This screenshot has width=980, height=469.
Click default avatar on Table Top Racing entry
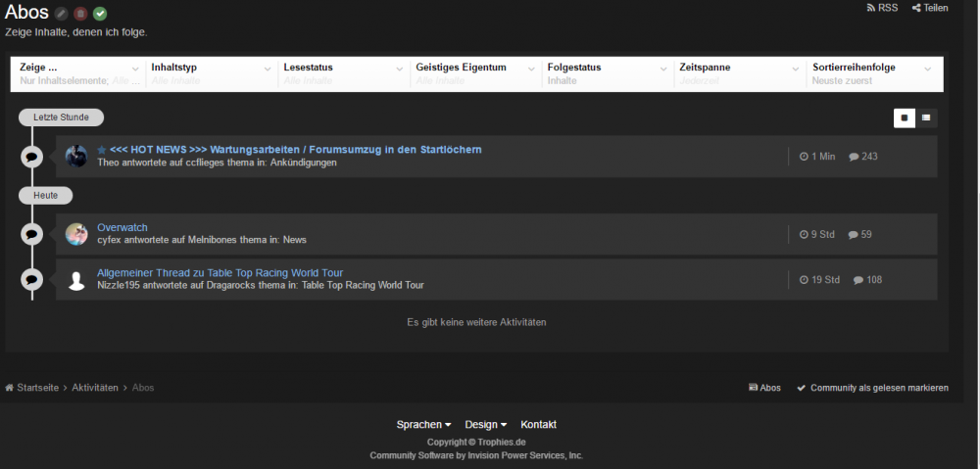76,280
